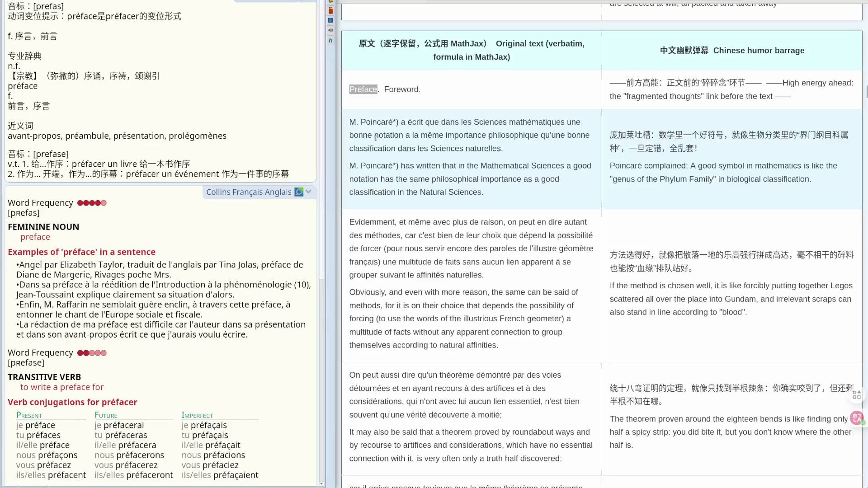Image resolution: width=868 pixels, height=488 pixels.
Task: Select the highlighted word 'Préface' in the table
Action: (x=363, y=89)
